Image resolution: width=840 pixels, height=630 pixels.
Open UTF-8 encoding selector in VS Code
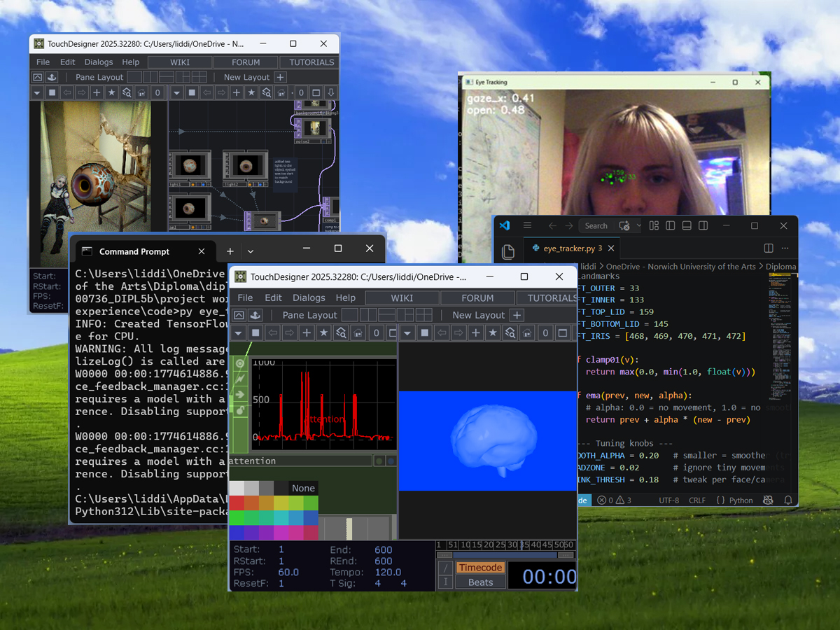[x=669, y=500]
